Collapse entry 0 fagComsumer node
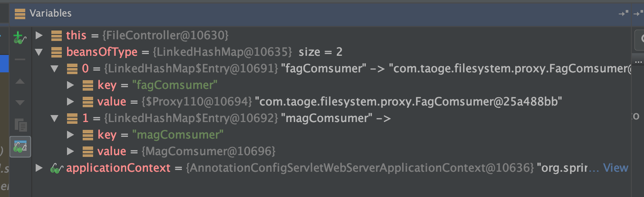The height and width of the screenshot is (197, 644). (x=55, y=69)
